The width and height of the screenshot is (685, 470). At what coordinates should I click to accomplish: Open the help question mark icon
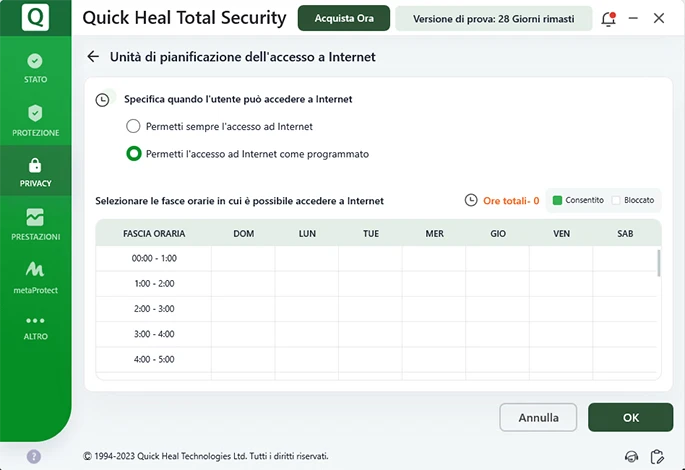tap(34, 456)
